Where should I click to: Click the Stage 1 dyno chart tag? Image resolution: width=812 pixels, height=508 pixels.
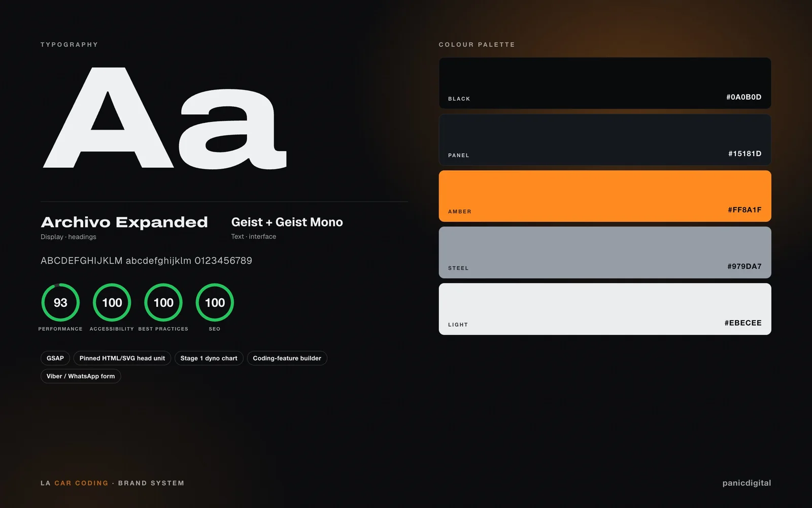tap(209, 358)
